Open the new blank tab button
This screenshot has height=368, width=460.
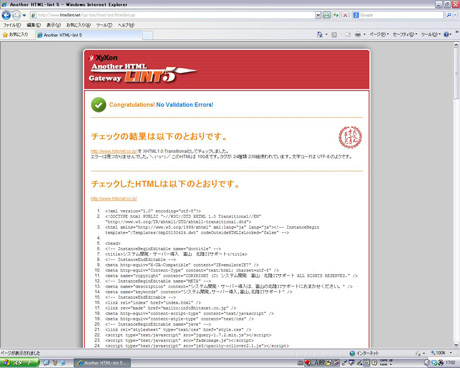[x=148, y=35]
